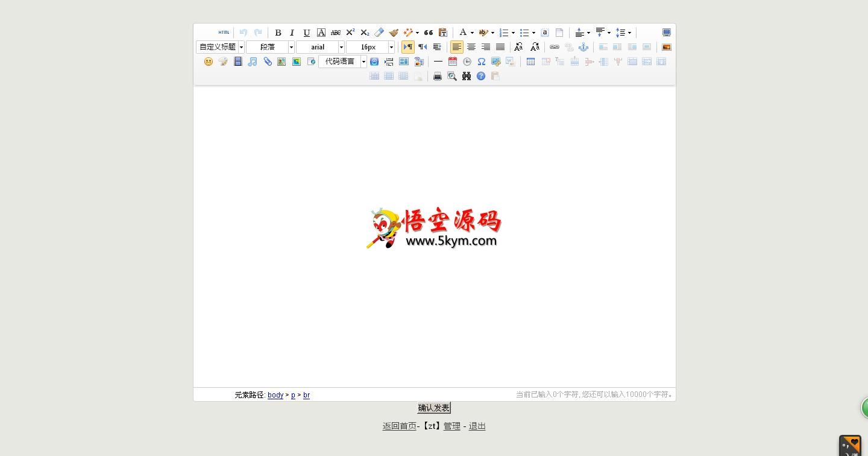This screenshot has height=456, width=868.
Task: Apply Strikethrough formatting
Action: pyautogui.click(x=336, y=33)
